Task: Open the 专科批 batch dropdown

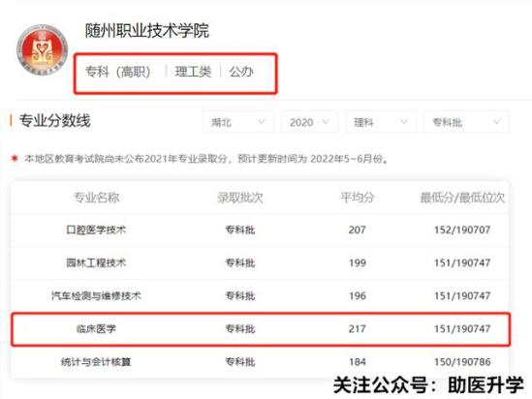Action: 466,122
